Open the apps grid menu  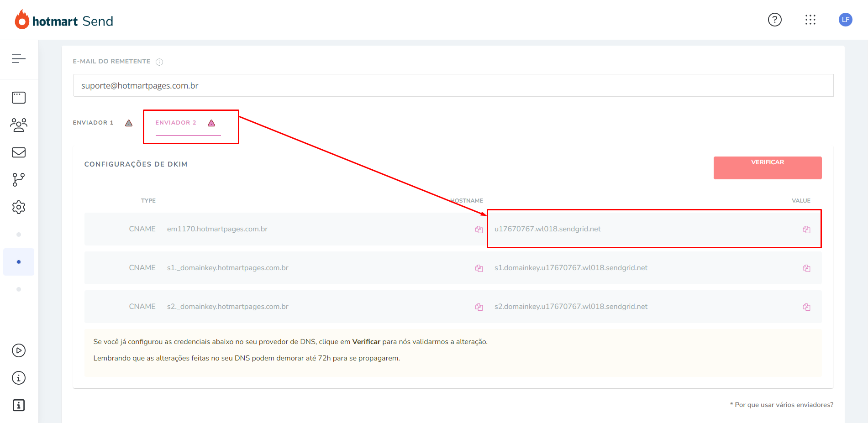click(810, 20)
